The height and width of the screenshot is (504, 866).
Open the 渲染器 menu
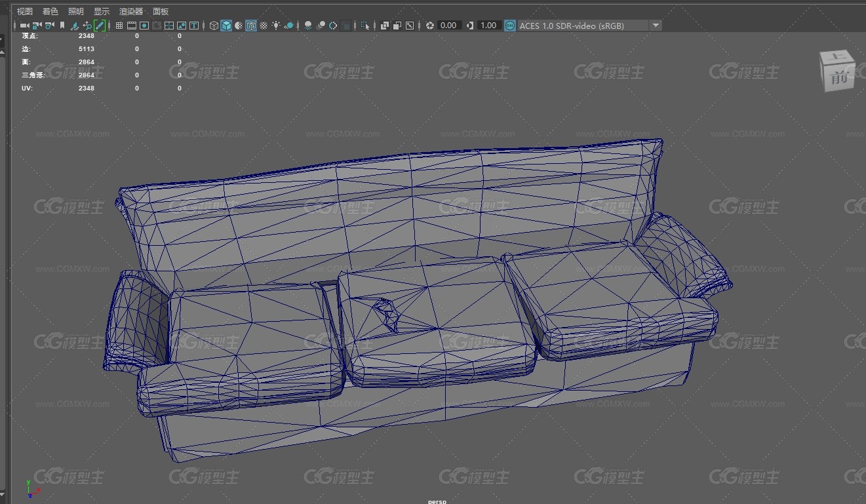point(130,11)
